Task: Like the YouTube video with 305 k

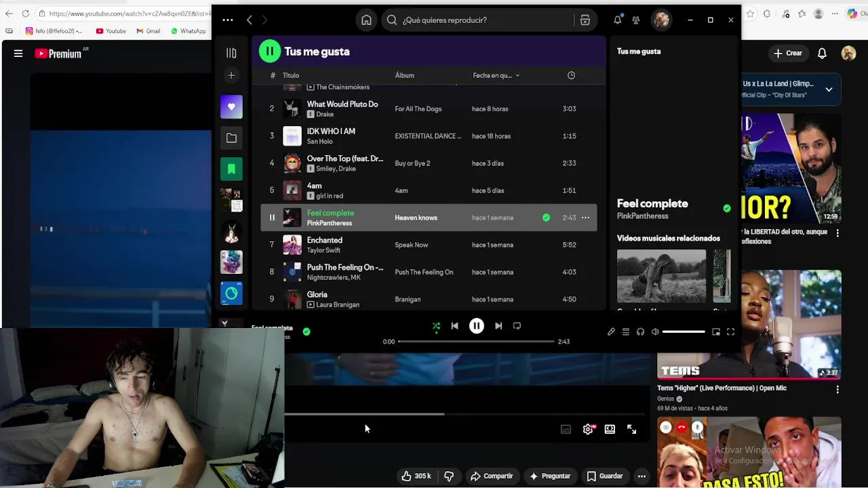Action: (x=416, y=476)
